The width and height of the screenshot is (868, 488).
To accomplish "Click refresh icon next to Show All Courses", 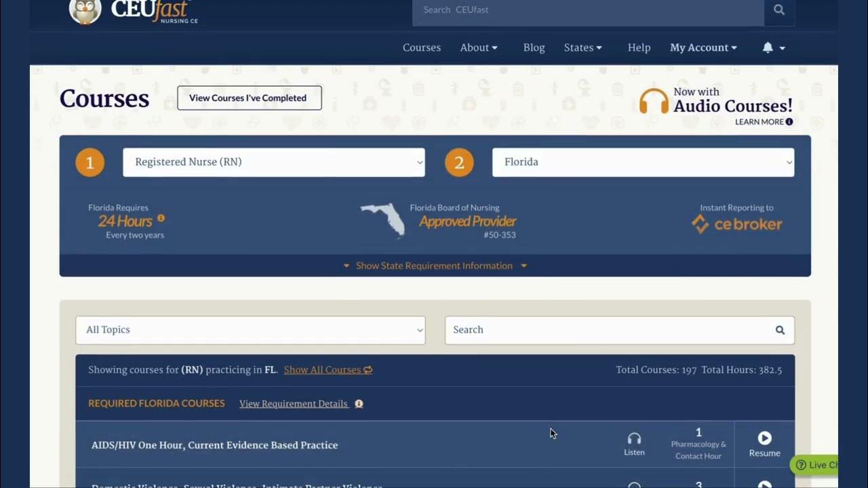I will pos(368,370).
